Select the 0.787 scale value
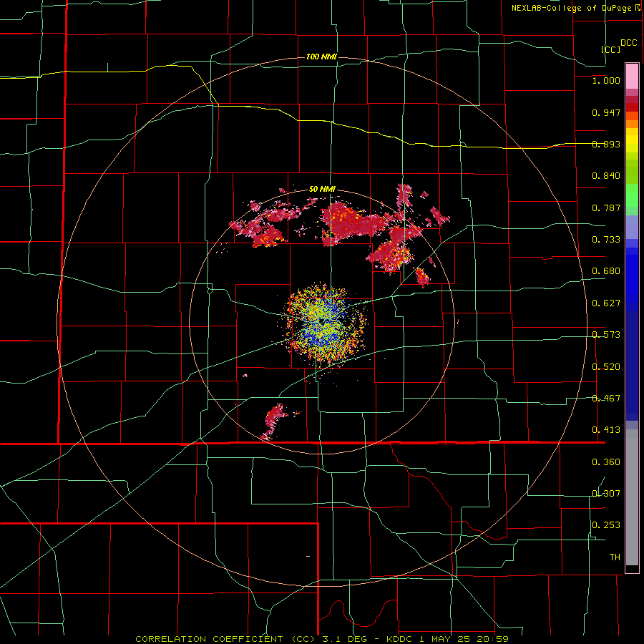The height and width of the screenshot is (644, 644). tap(606, 208)
